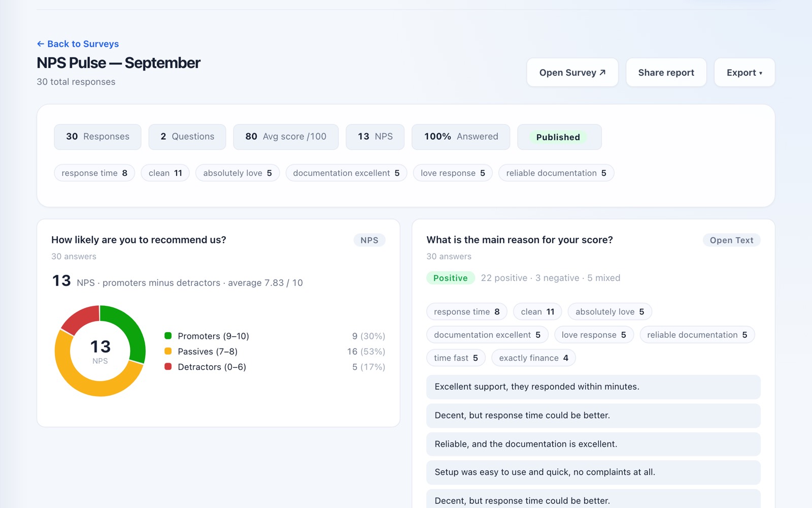Click the 13 NPS summary chip
The width and height of the screenshot is (812, 508).
pyautogui.click(x=375, y=137)
